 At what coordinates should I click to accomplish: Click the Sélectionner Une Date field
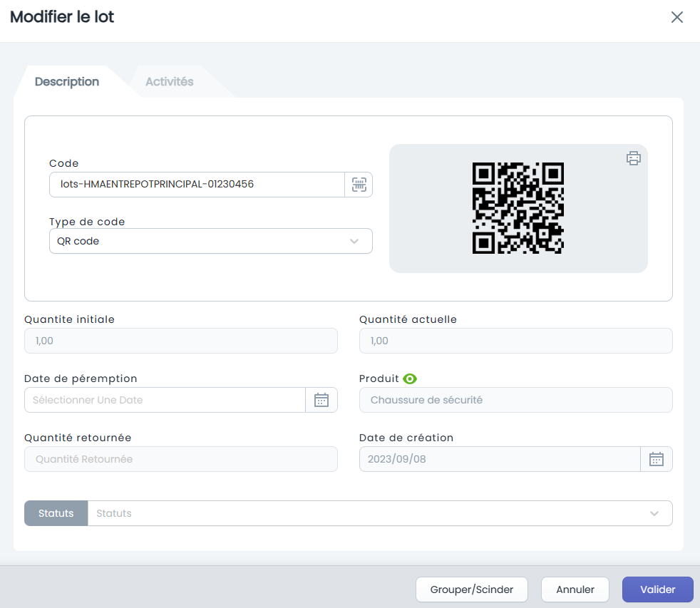pos(165,400)
